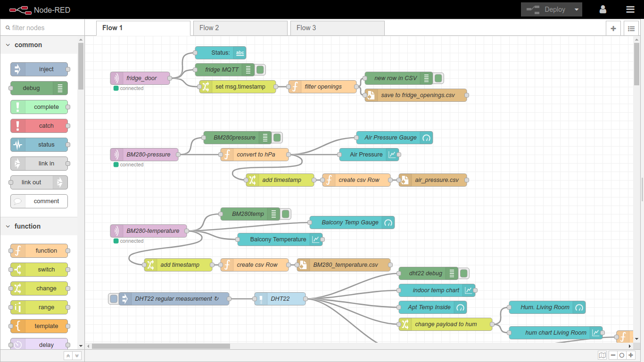644x362 pixels.
Task: Toggle the dht22 debug output button
Action: click(x=464, y=273)
